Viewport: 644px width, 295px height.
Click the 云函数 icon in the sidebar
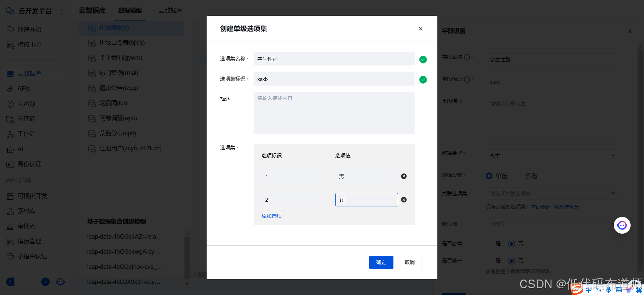coord(10,104)
